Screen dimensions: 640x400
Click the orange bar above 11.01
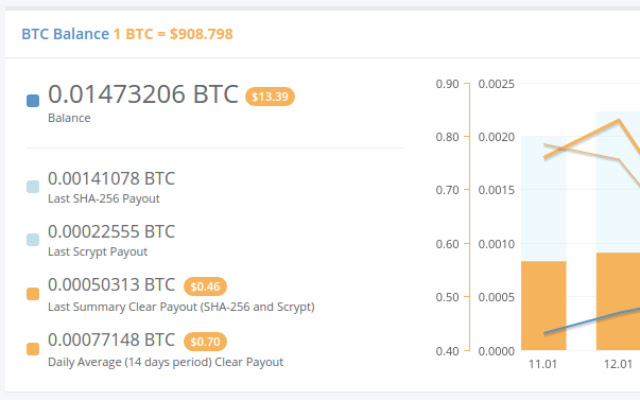tap(544, 305)
